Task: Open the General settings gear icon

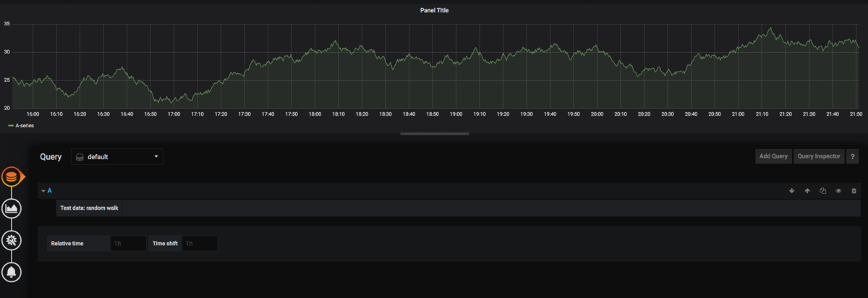Action: coord(12,240)
